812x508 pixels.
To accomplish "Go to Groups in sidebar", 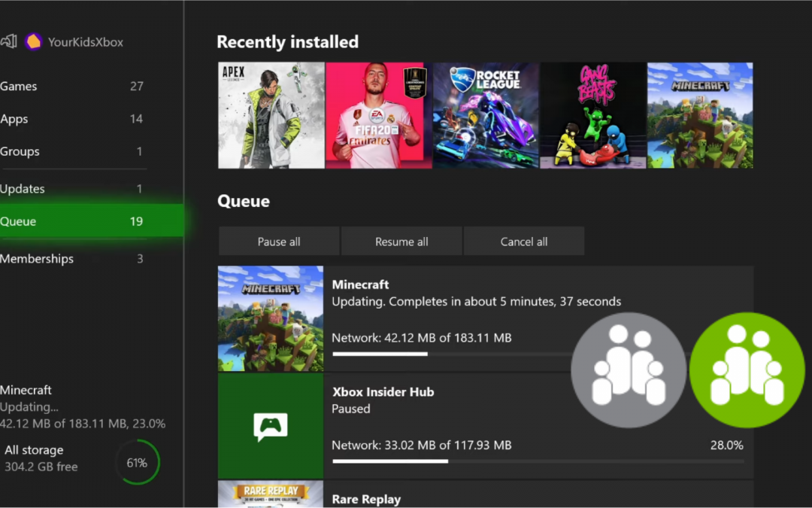I will [x=72, y=151].
